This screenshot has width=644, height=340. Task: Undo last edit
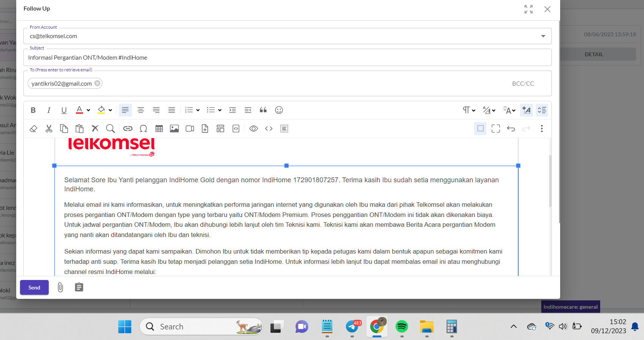coord(511,129)
